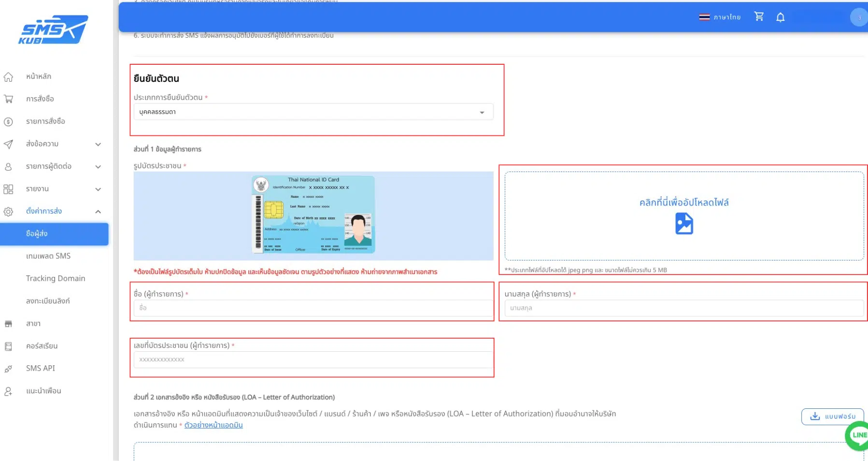Click the LOA file upload dropzone

click(x=498, y=451)
